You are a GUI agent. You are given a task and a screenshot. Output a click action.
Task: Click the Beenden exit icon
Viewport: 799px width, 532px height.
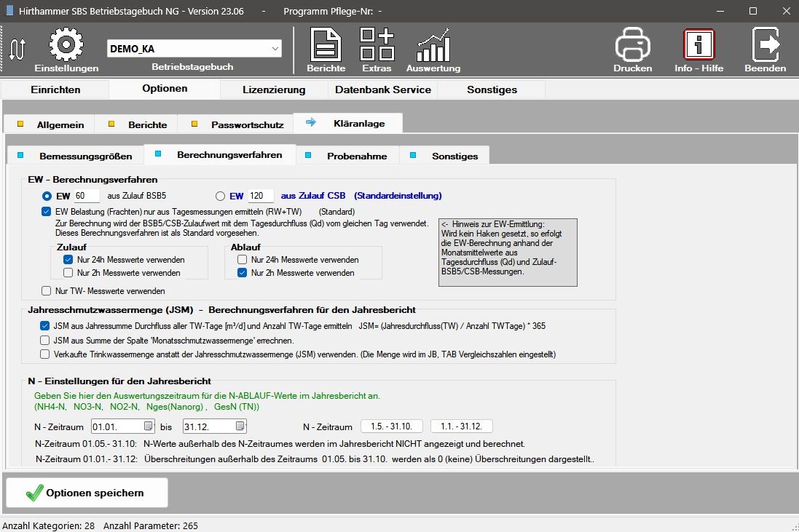click(765, 45)
